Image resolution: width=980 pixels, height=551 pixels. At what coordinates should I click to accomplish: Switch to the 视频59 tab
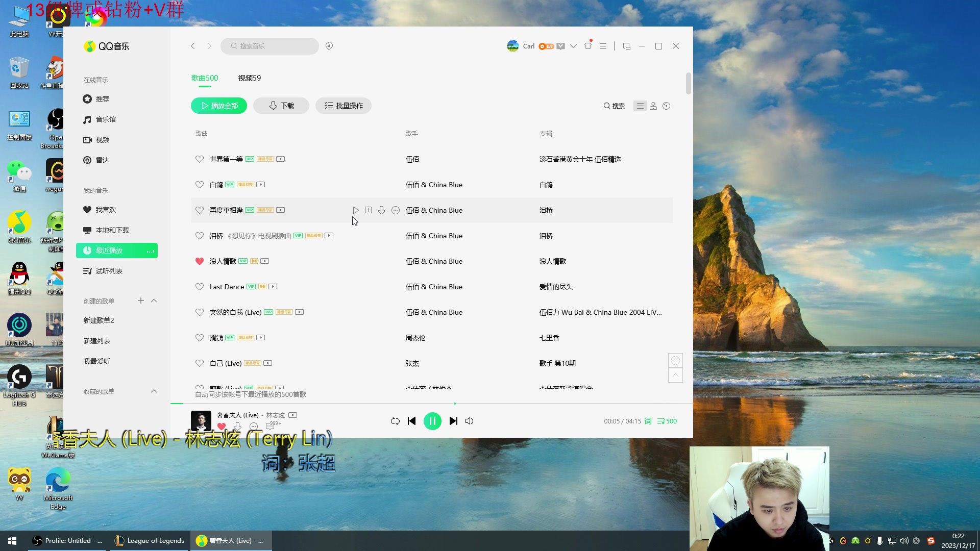250,78
